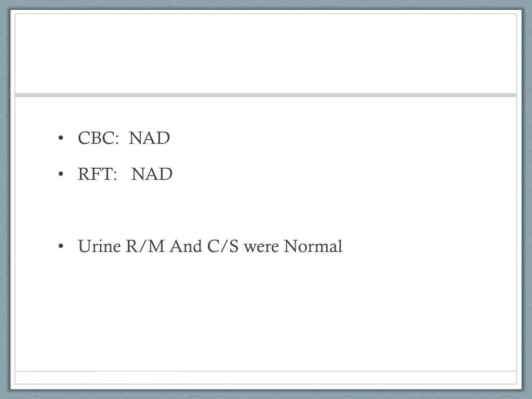
Task: Click the gray horizontal divider line
Action: (x=265, y=95)
